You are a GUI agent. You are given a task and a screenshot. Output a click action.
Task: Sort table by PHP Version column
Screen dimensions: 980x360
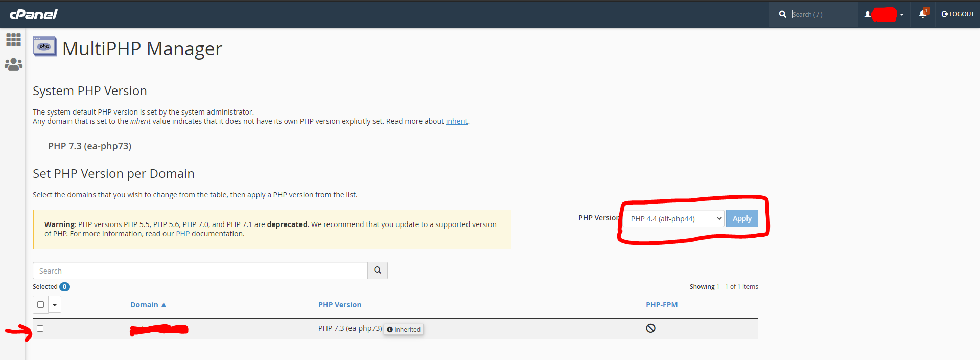[340, 305]
